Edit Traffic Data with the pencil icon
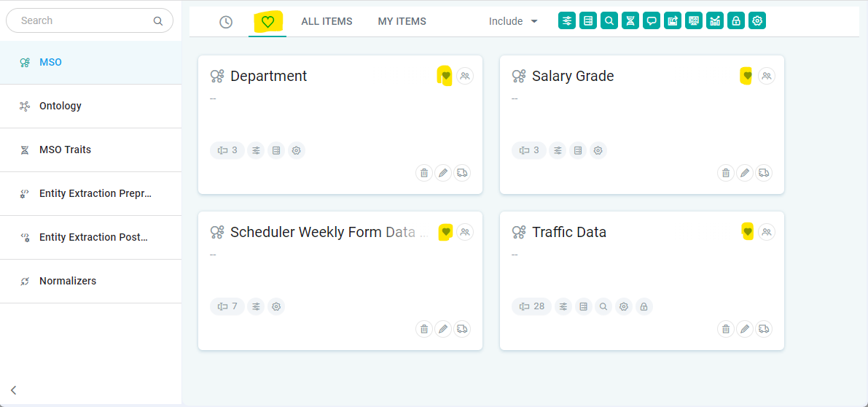This screenshot has width=868, height=407. pos(744,329)
